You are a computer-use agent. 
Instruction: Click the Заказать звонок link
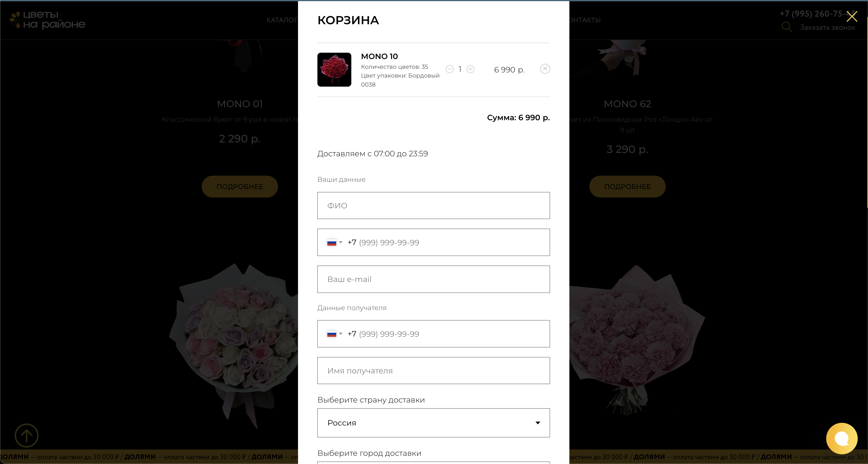click(827, 27)
